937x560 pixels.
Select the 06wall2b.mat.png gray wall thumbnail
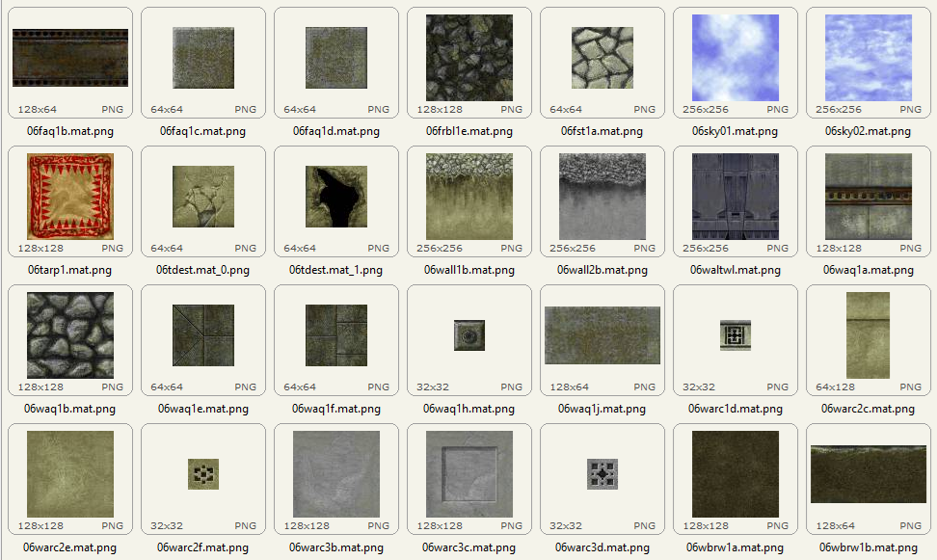[602, 197]
